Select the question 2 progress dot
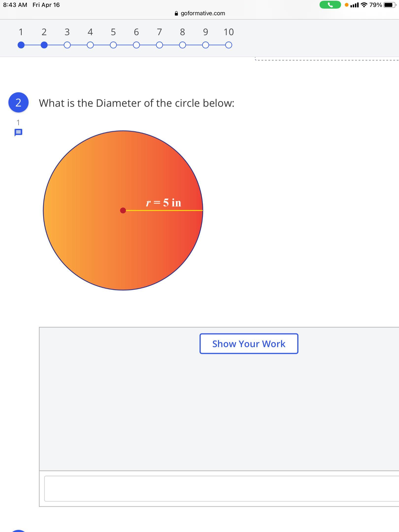The height and width of the screenshot is (532, 399). [44, 45]
